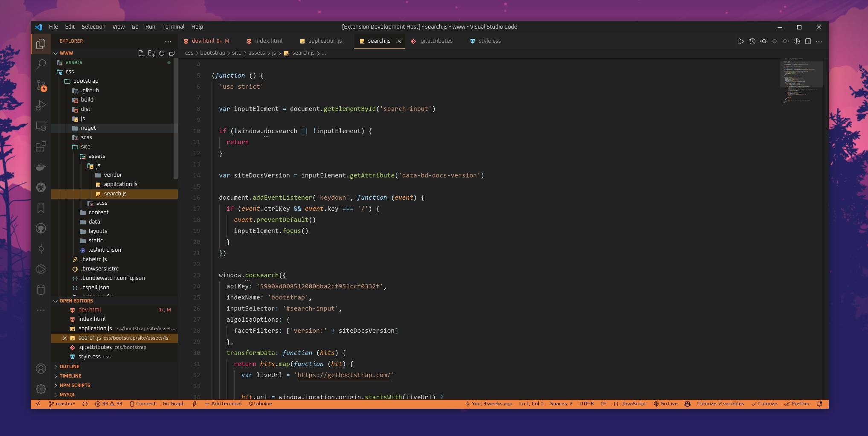Image resolution: width=868 pixels, height=436 pixels.
Task: Click Ln 1, Col 1 indicator
Action: (x=531, y=404)
